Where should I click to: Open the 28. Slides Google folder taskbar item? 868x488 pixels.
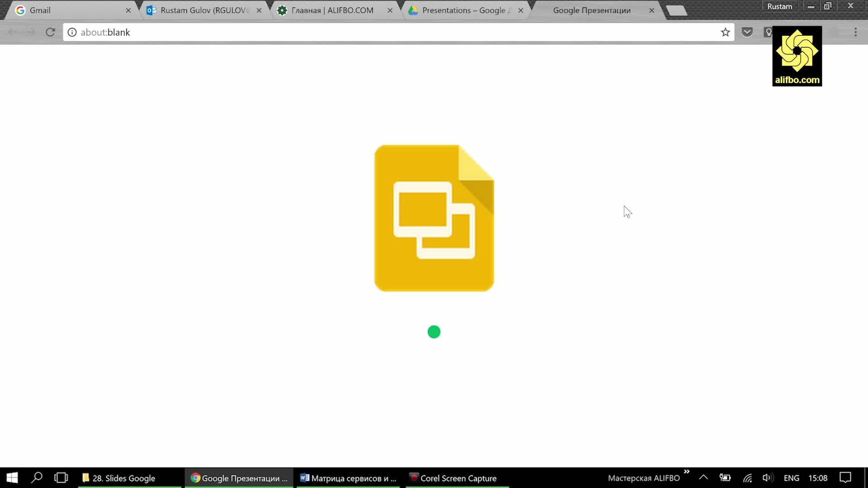(x=129, y=478)
